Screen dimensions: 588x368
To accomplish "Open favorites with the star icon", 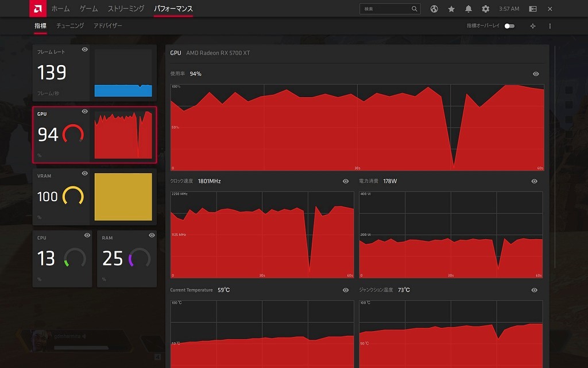I will point(451,9).
